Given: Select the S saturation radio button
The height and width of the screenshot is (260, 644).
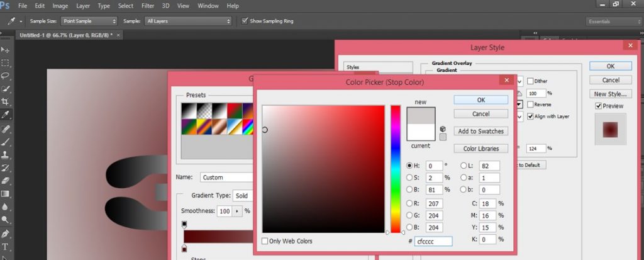Looking at the screenshot, I should coord(409,178).
